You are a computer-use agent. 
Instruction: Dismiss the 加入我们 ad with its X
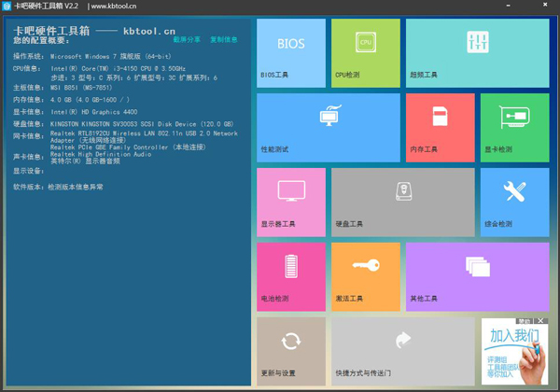tap(540, 321)
